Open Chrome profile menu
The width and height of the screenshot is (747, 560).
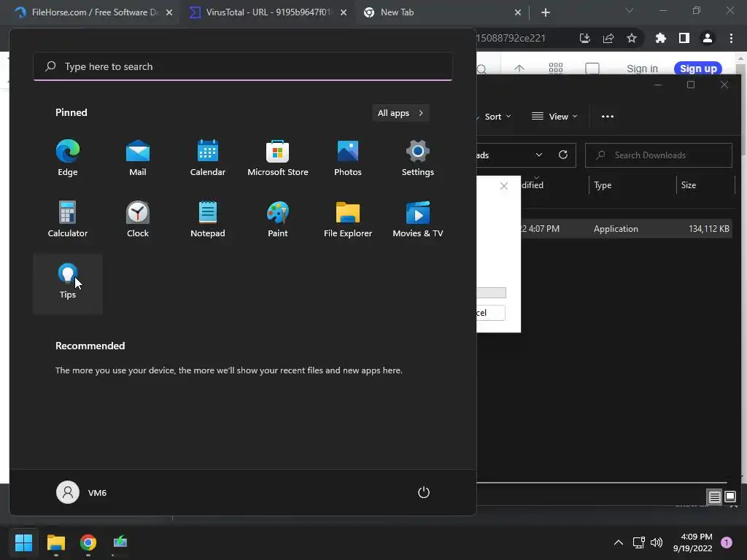click(x=708, y=38)
